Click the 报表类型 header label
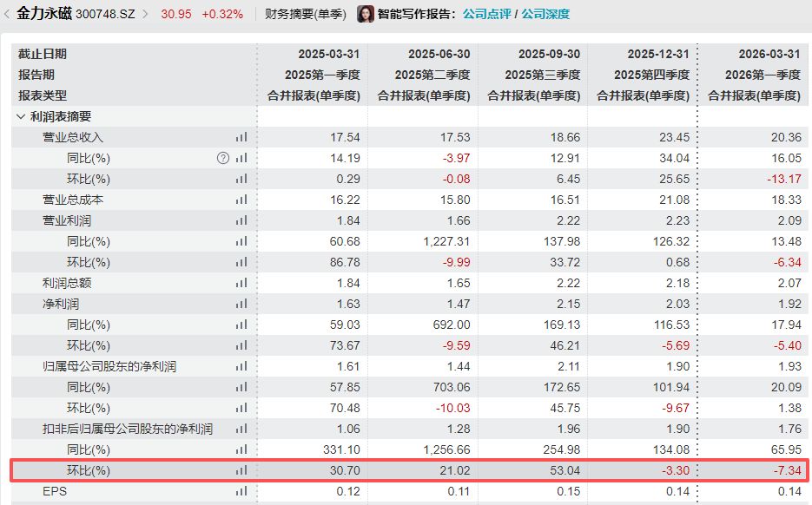Viewport: 812px width, 505px height. (43, 95)
